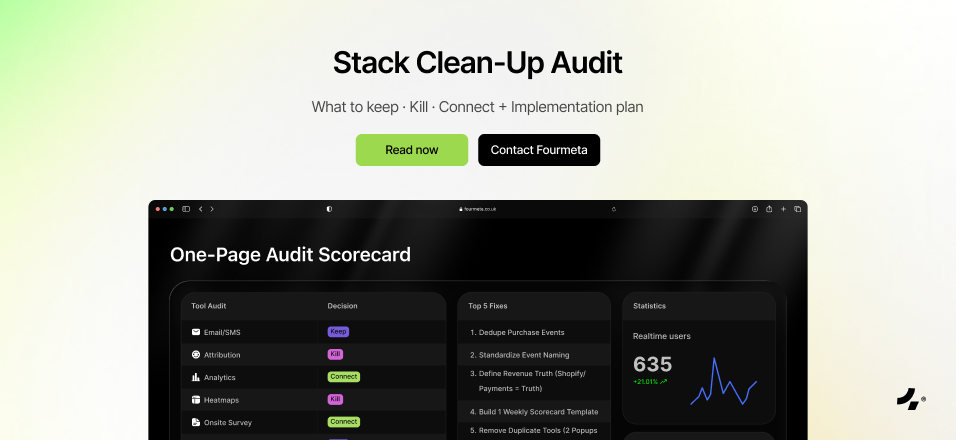This screenshot has height=440, width=956.
Task: Select the Connect tag for Onsite Survey
Action: click(x=344, y=422)
